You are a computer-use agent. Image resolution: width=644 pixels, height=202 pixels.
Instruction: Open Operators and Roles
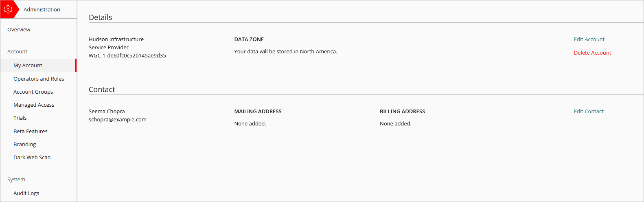pyautogui.click(x=39, y=79)
